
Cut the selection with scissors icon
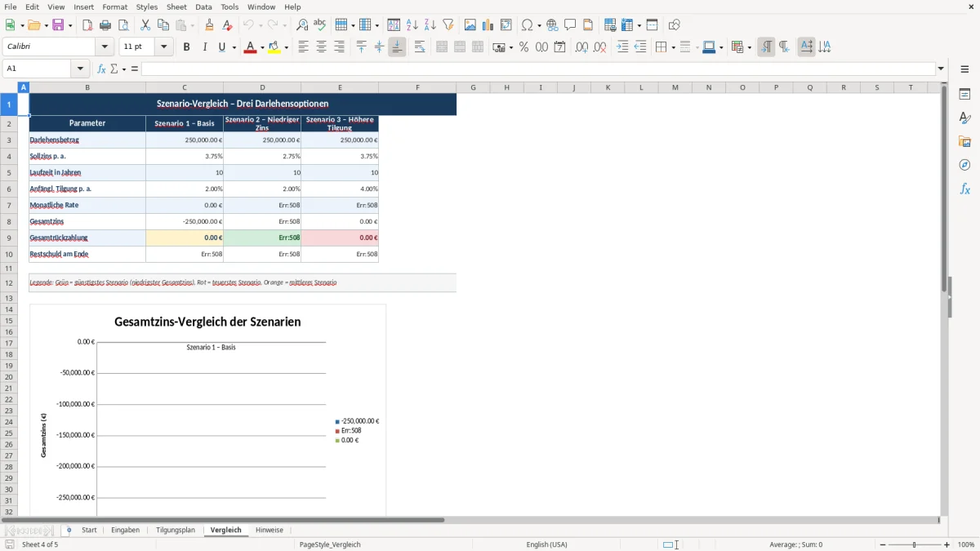click(145, 25)
